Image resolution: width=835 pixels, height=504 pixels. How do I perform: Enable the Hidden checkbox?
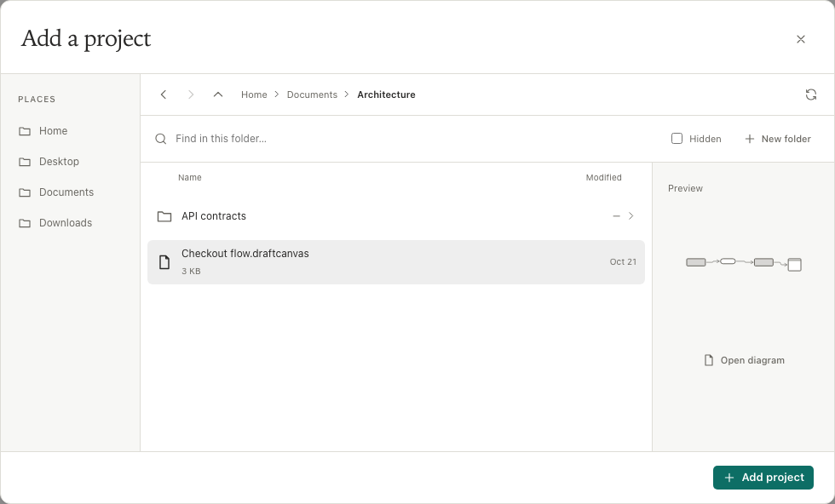(677, 139)
